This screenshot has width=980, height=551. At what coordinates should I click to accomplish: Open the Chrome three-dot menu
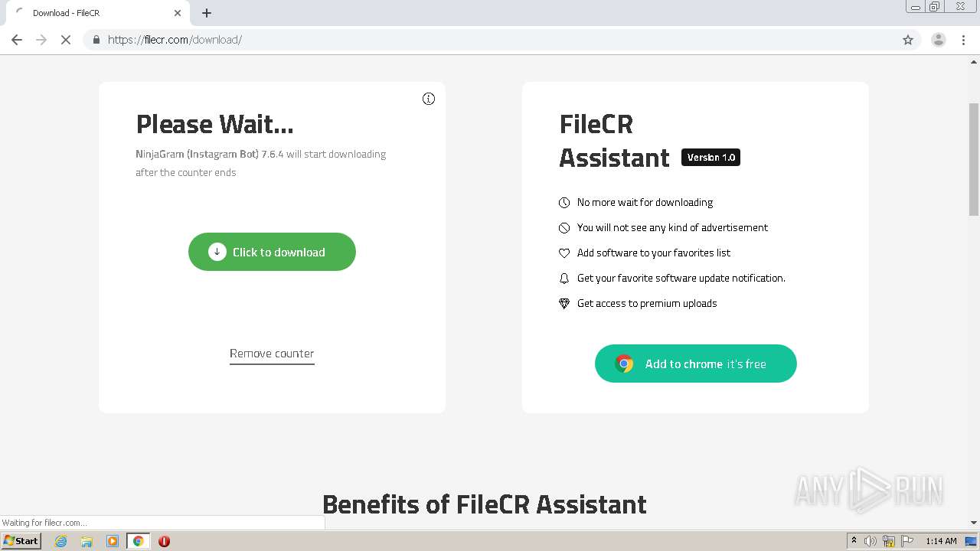(964, 40)
